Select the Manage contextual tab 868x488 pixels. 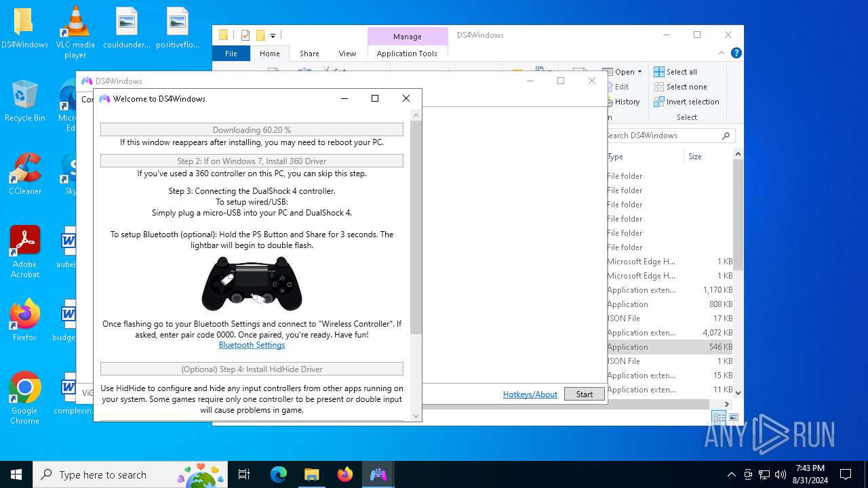point(407,37)
